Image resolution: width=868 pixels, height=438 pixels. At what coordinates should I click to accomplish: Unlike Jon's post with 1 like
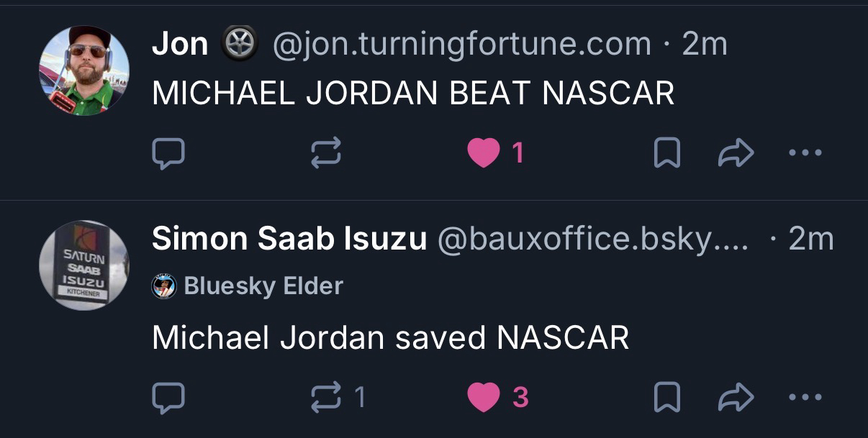[484, 152]
